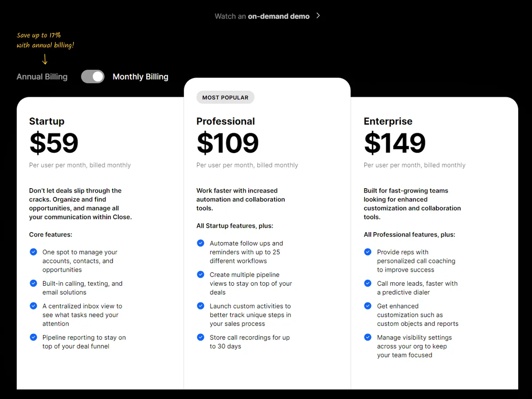
Task: Click the checkmark beside 'centralized inbox view' feature
Action: coord(33,305)
